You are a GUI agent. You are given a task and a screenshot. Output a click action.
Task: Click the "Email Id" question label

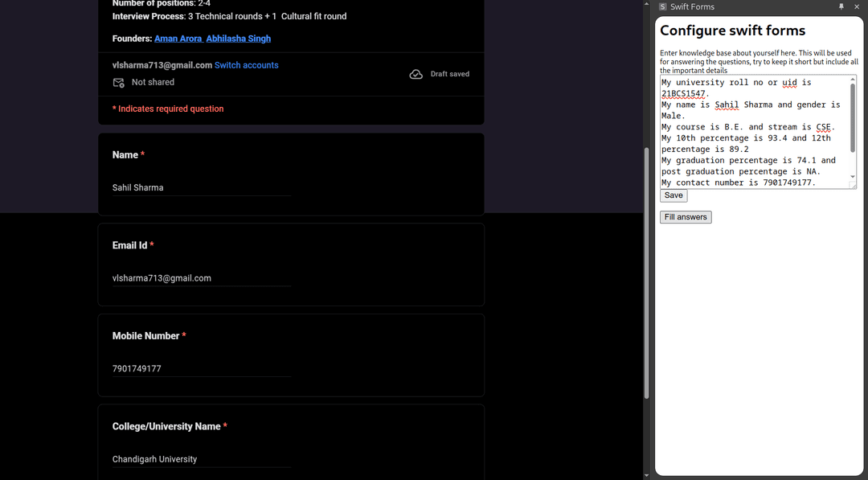pyautogui.click(x=129, y=246)
